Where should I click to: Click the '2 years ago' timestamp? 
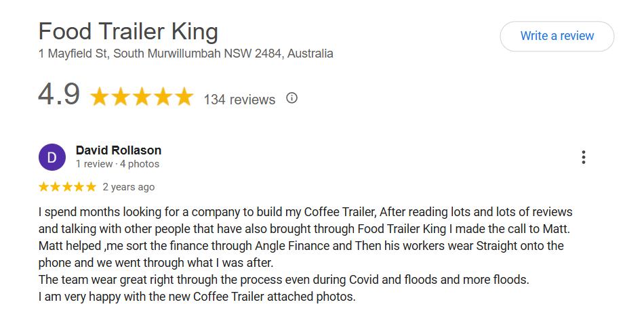[129, 187]
